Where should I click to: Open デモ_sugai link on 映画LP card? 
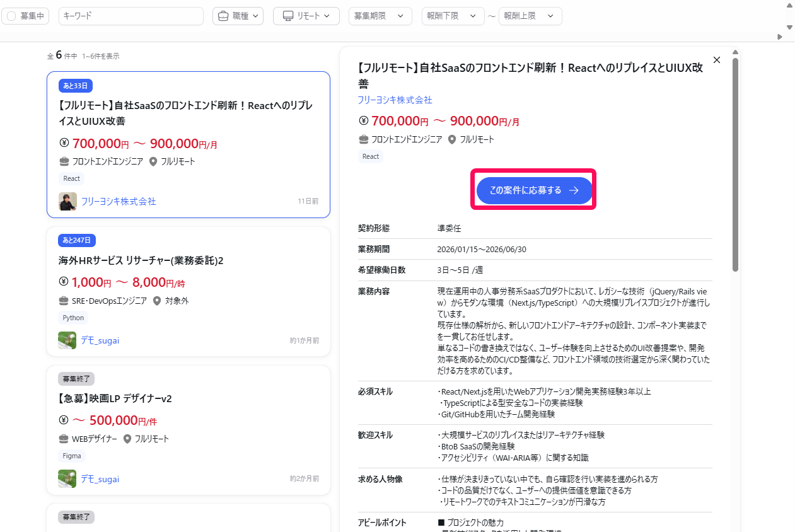click(x=100, y=479)
